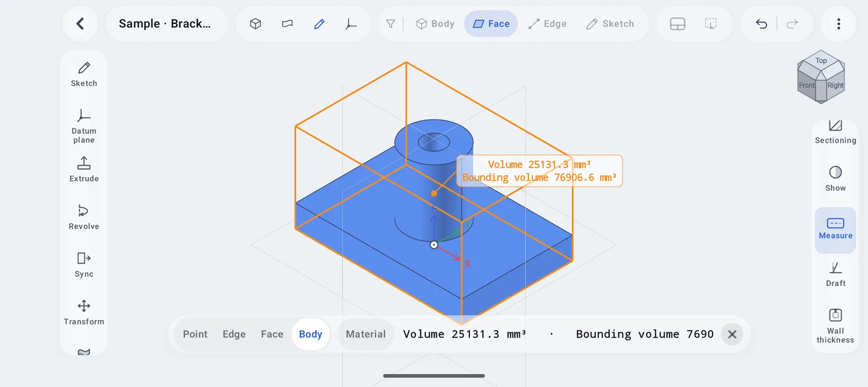
Task: Toggle the Edge selection filter
Action: click(547, 24)
